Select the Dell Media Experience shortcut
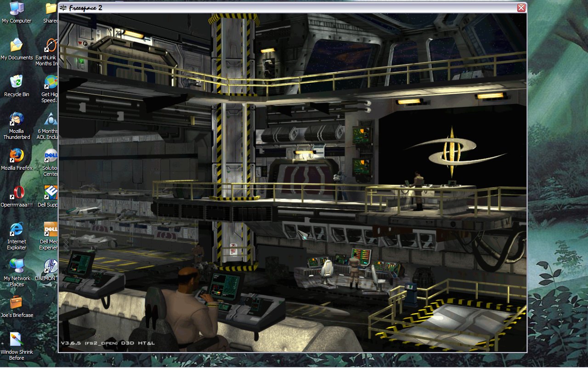 pyautogui.click(x=49, y=236)
